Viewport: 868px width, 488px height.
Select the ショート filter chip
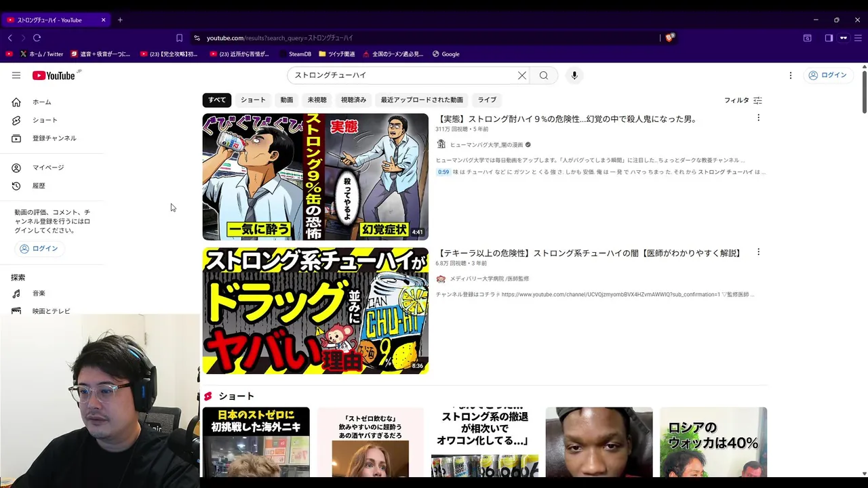pyautogui.click(x=253, y=100)
